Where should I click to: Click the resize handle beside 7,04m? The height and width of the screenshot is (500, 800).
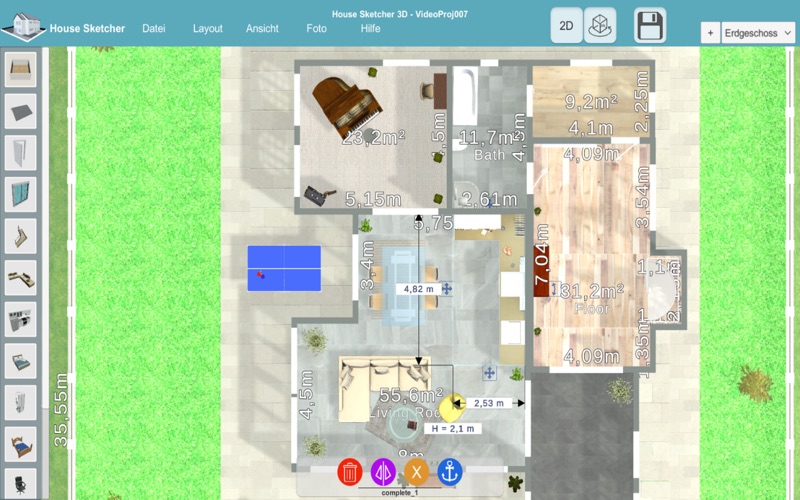pos(555,289)
